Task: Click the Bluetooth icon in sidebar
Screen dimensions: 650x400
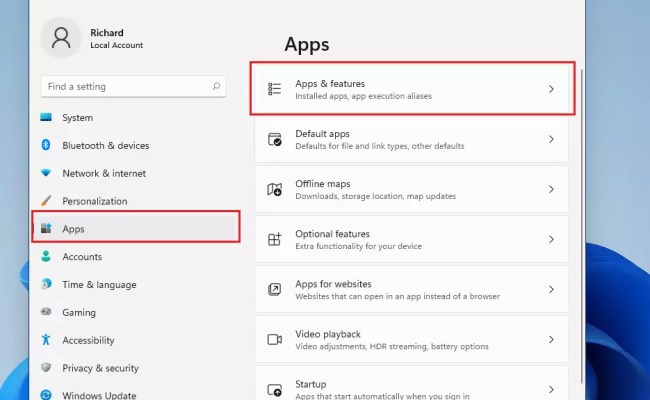Action: point(46,145)
